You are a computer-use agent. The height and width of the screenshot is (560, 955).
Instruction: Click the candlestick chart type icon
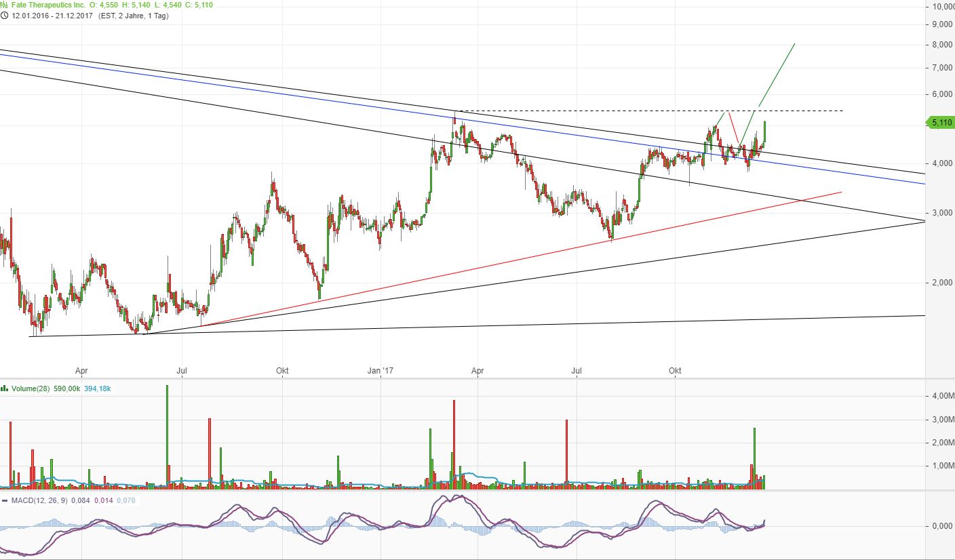click(x=5, y=6)
